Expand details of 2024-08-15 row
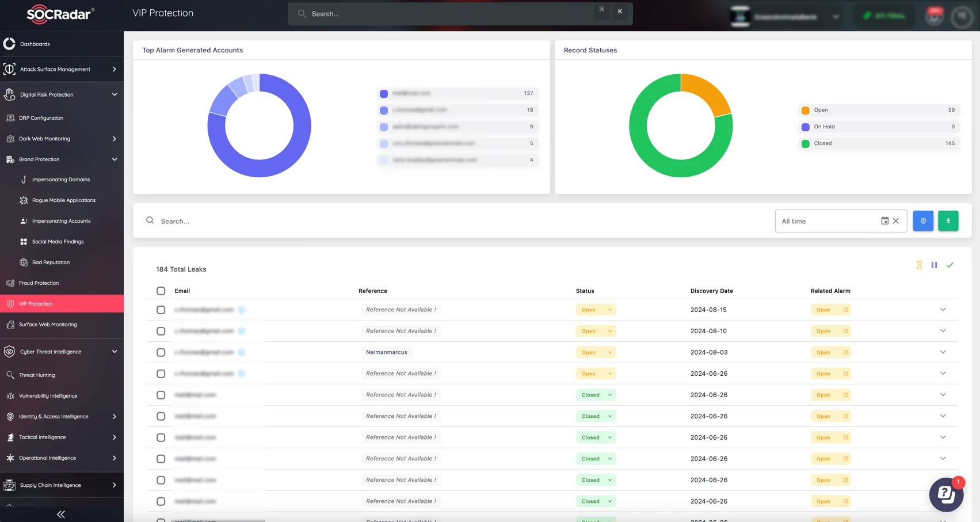Screen dimensions: 980x522 click(x=943, y=310)
